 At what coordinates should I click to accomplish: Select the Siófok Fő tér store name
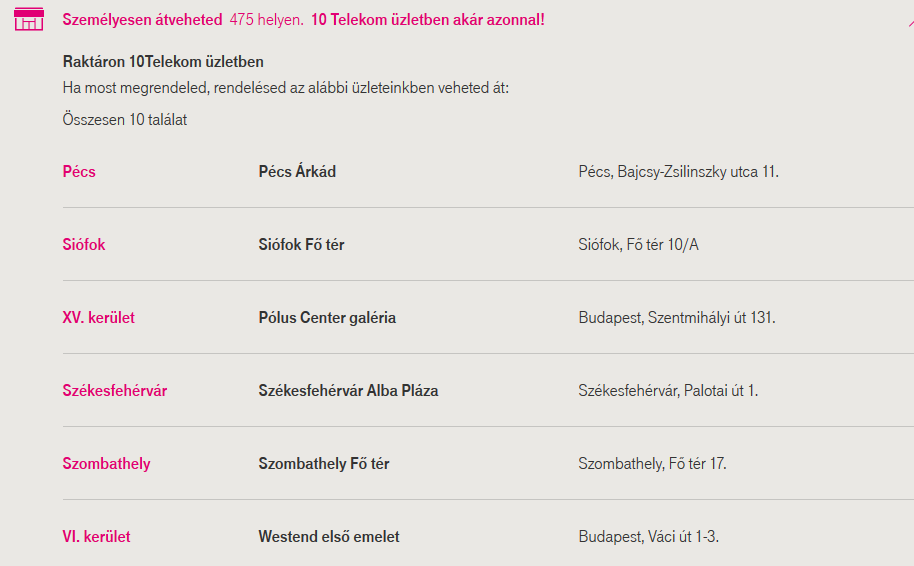(x=301, y=244)
